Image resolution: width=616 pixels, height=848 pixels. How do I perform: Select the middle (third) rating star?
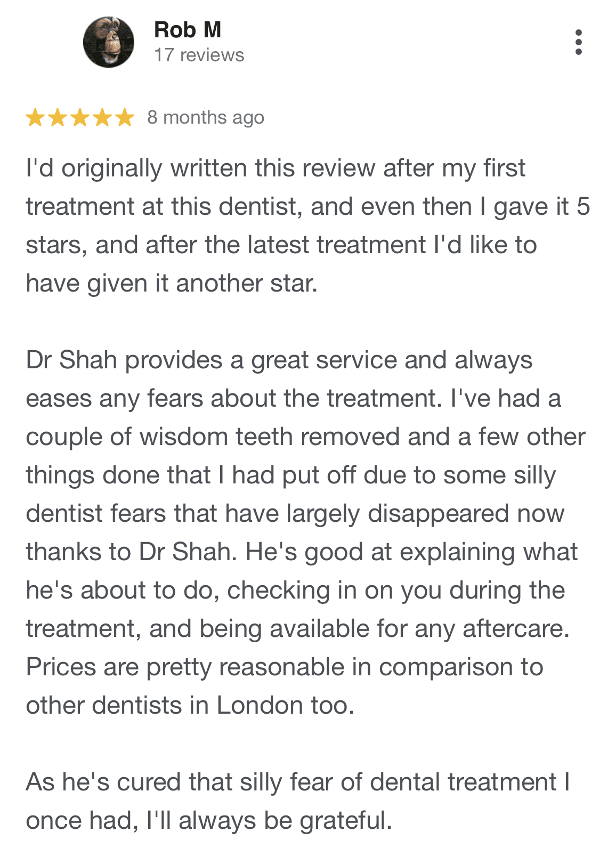80,117
